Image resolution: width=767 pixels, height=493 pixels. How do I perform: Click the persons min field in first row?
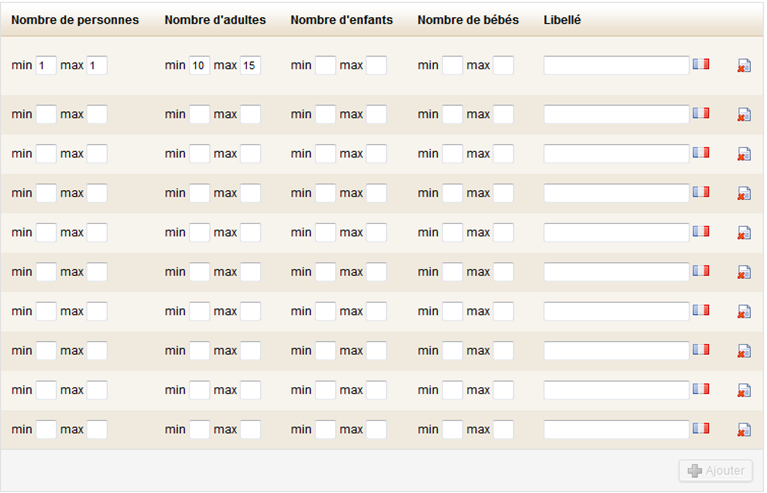pos(46,66)
